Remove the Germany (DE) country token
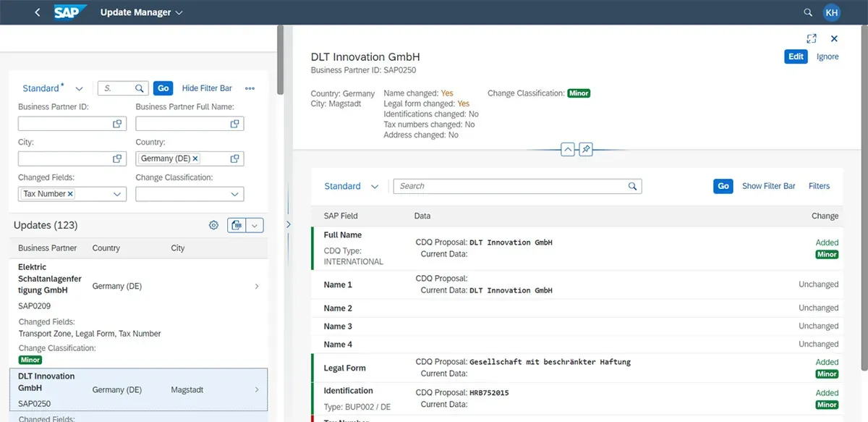The image size is (868, 422). 195,159
